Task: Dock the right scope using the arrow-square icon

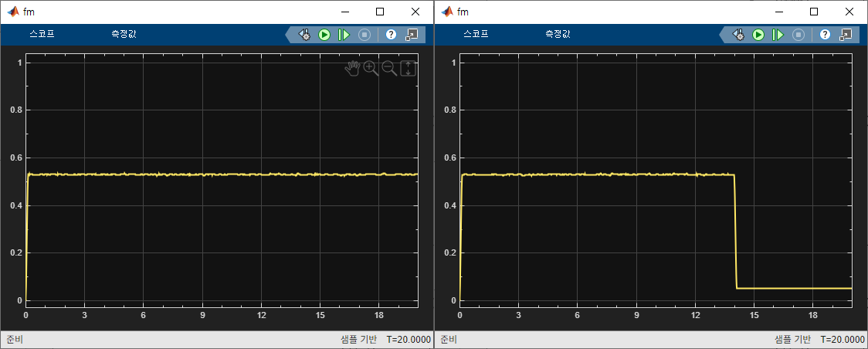Action: [x=846, y=35]
